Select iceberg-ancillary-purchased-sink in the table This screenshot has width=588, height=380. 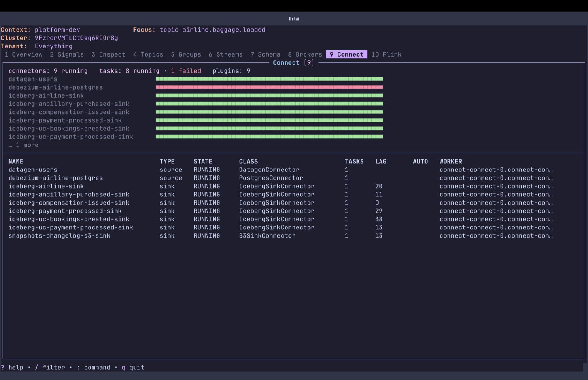[x=69, y=195]
